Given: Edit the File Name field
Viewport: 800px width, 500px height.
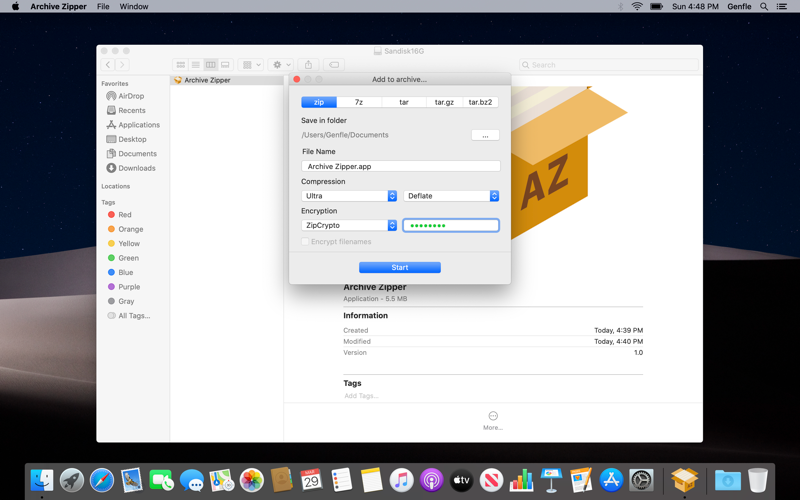Looking at the screenshot, I should (x=401, y=166).
